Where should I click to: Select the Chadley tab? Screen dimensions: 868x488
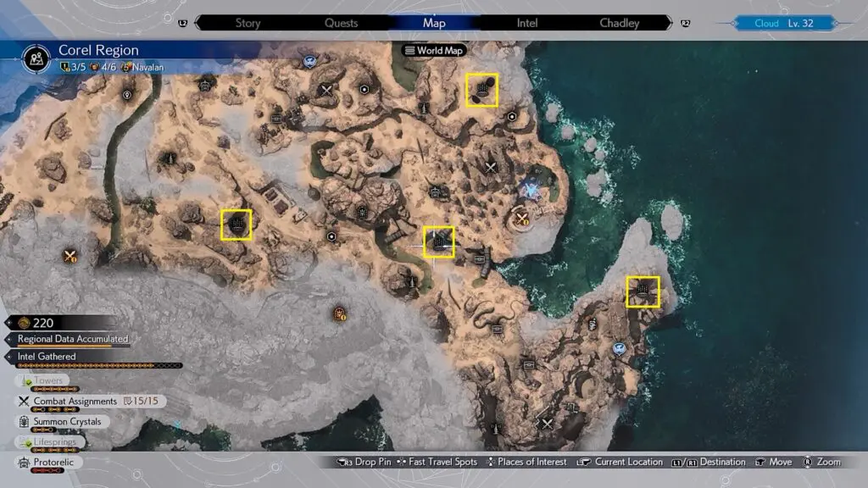point(620,23)
